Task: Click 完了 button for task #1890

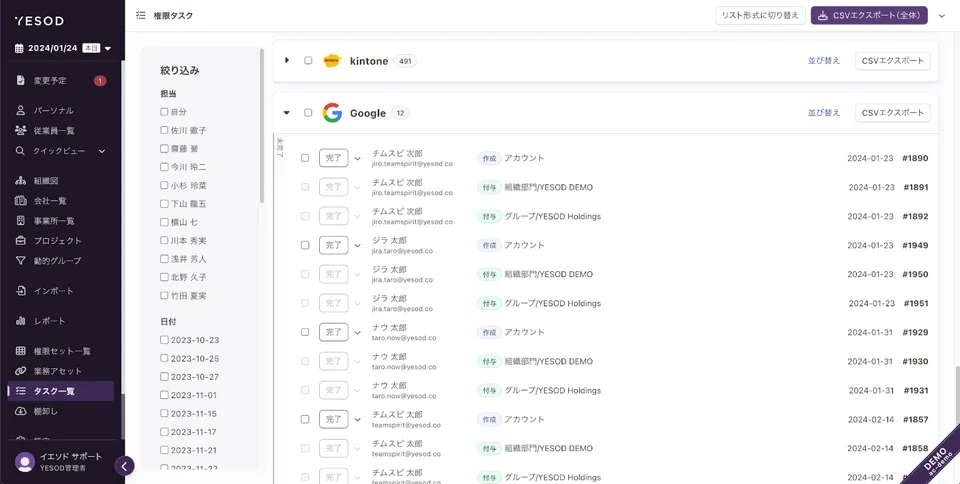Action: (334, 158)
